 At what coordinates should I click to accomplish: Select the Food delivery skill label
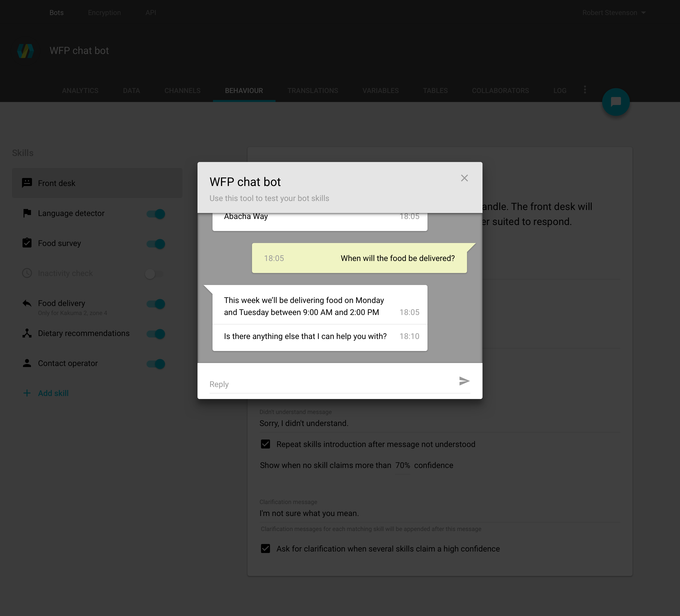(x=61, y=303)
